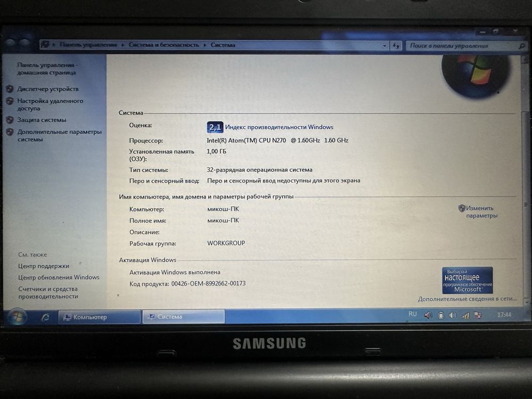The width and height of the screenshot is (532, 399).
Task: Click processor text Intel(R) Atom(TM) CPU N270
Action: (246, 140)
